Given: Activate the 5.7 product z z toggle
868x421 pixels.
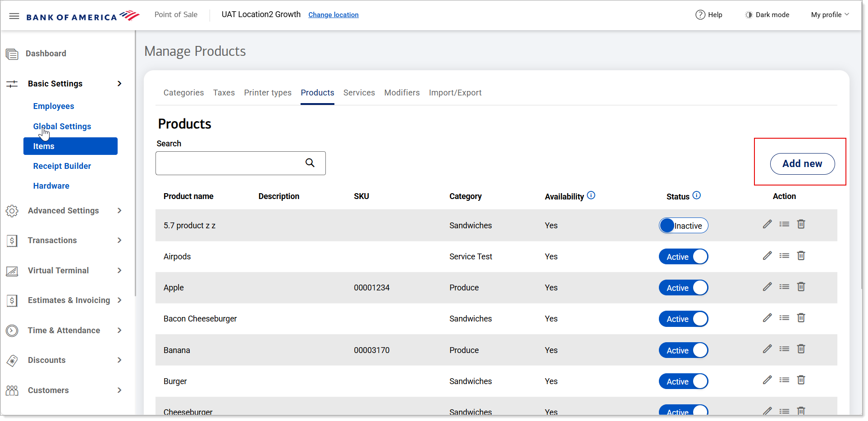Looking at the screenshot, I should coord(683,226).
